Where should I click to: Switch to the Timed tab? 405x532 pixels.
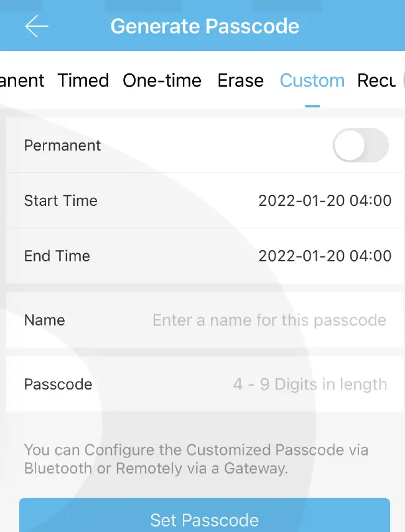click(83, 81)
